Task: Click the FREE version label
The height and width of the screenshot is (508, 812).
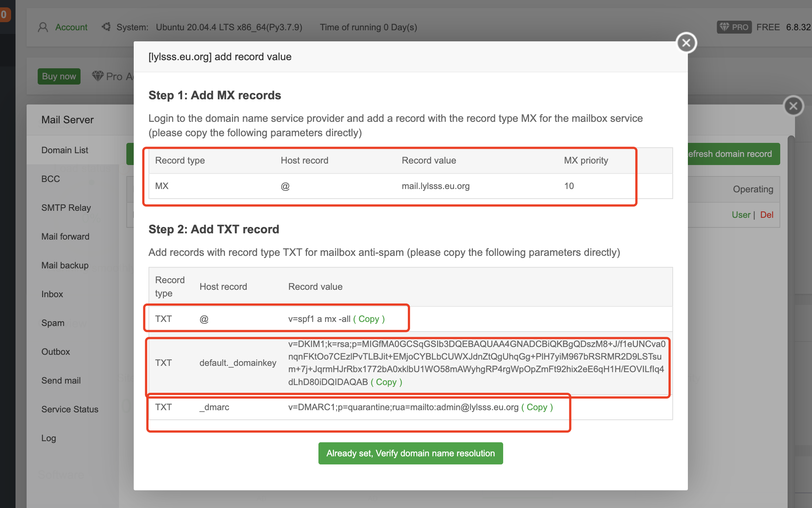Action: (768, 27)
